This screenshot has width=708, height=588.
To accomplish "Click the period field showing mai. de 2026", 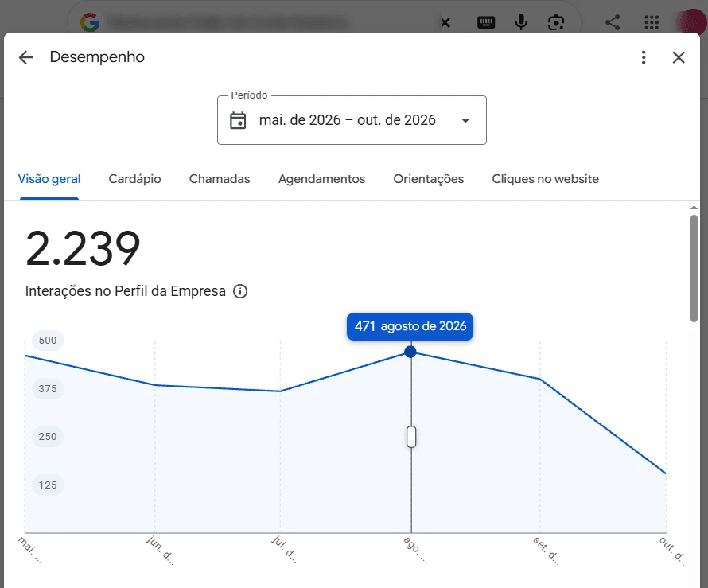I will pos(352,120).
